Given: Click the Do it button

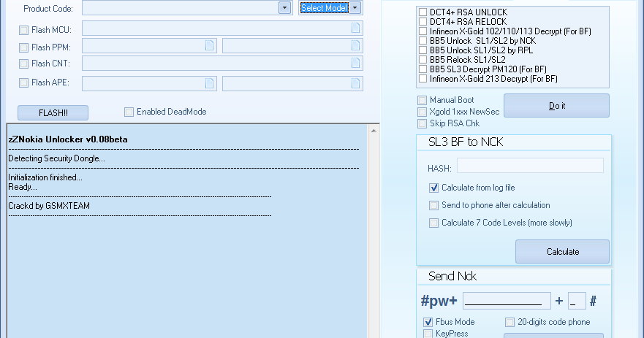Looking at the screenshot, I should [x=556, y=106].
